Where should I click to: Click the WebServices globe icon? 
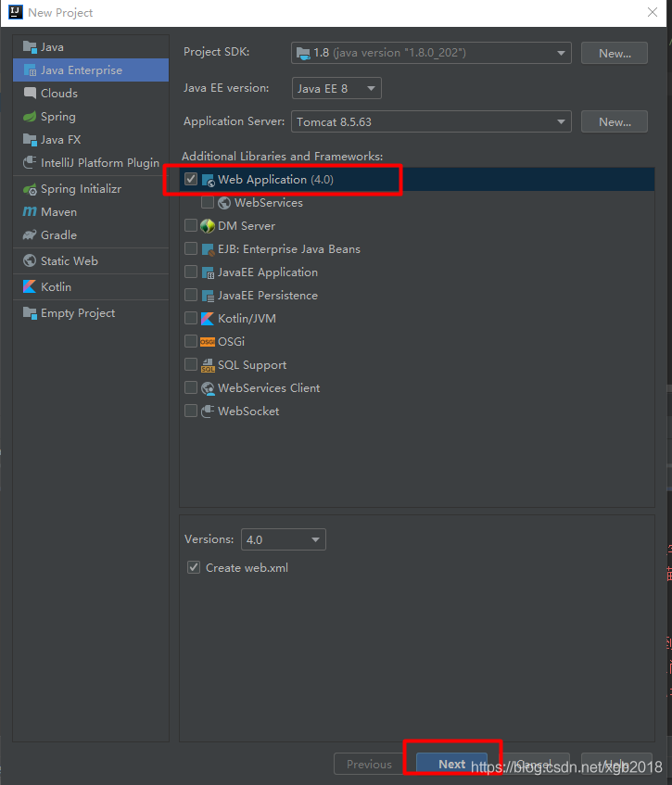pyautogui.click(x=224, y=203)
